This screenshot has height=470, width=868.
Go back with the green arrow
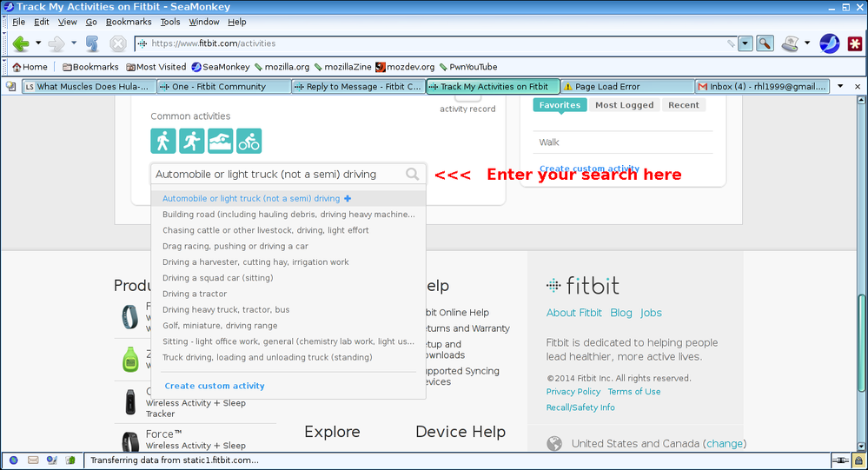(x=21, y=43)
